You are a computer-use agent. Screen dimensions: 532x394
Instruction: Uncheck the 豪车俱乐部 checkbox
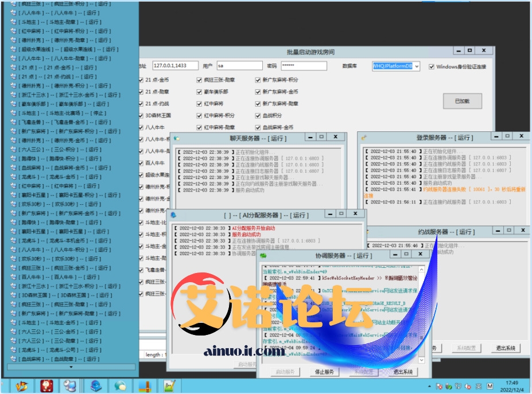coord(199,92)
